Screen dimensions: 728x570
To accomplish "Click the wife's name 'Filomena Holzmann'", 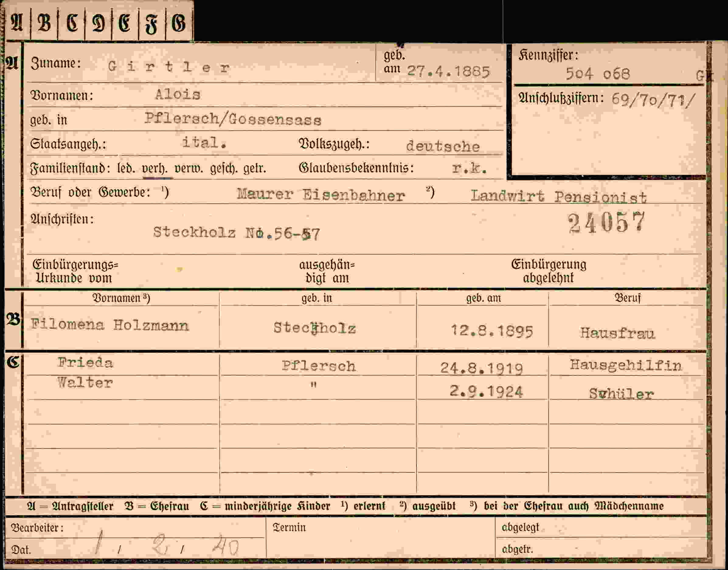I will (110, 325).
